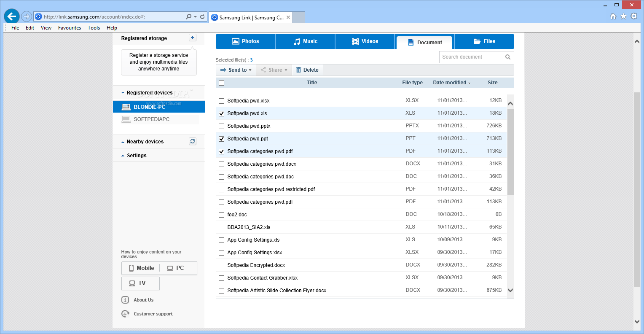Screen dimensions: 644x334
Task: Open a new blank browser tab
Action: coord(299,17)
